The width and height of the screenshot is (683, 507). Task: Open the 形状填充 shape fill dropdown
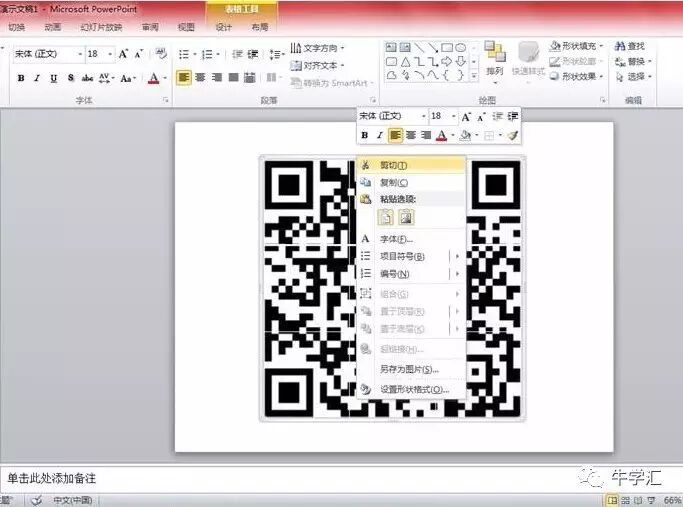[x=576, y=45]
